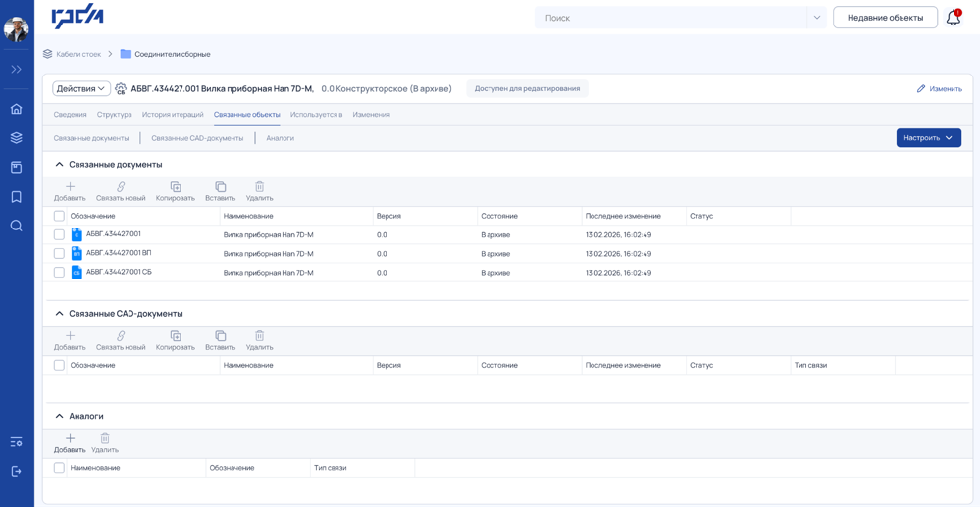The width and height of the screenshot is (980, 507).
Task: Open the archive box icon in sidebar
Action: (17, 168)
